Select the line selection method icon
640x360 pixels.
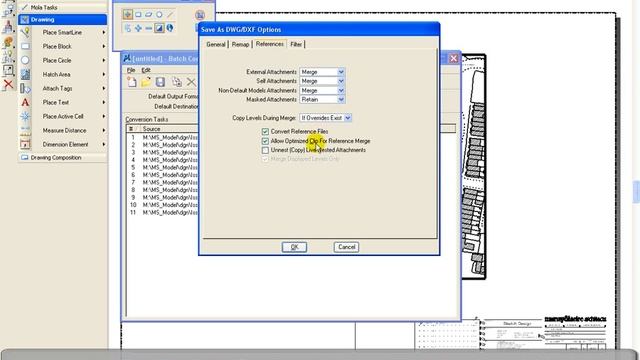point(170,15)
